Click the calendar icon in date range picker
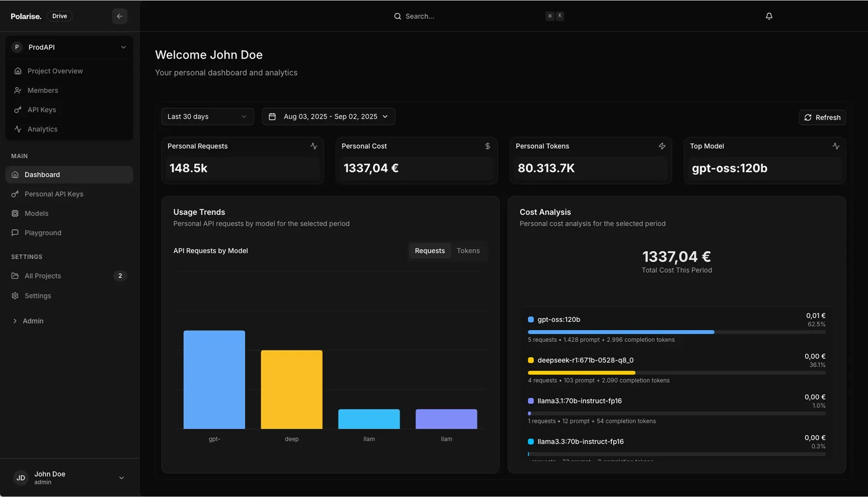The image size is (868, 497). coord(272,117)
